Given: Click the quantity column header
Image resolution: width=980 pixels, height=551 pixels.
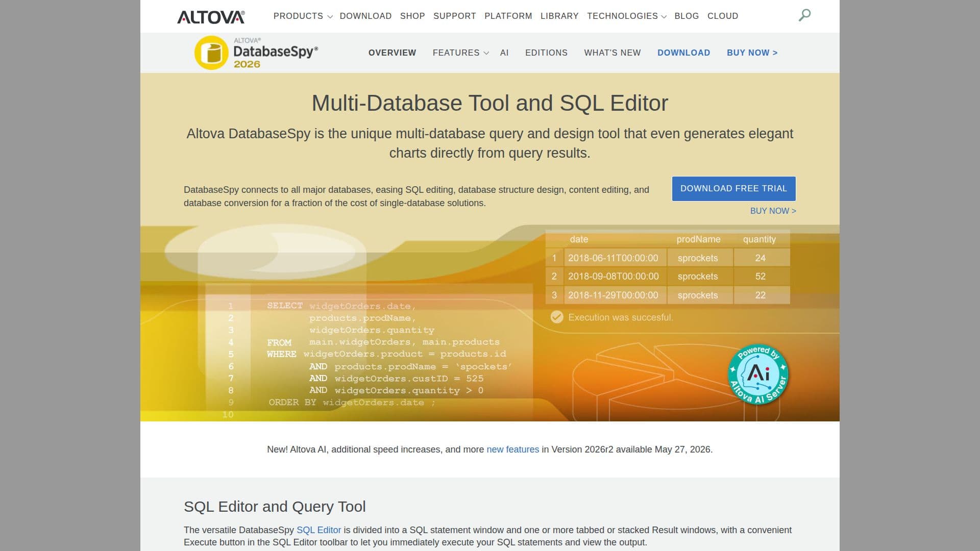Looking at the screenshot, I should (x=759, y=239).
